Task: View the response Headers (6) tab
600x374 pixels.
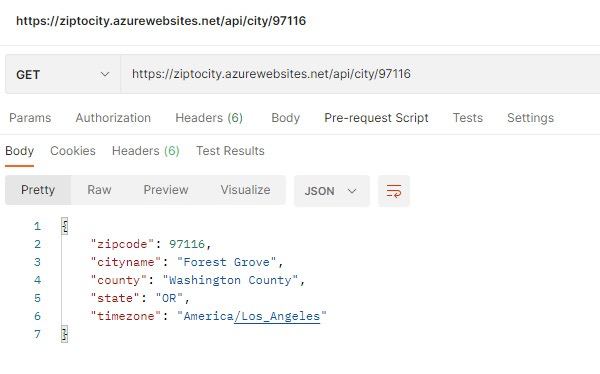Action: [x=145, y=151]
